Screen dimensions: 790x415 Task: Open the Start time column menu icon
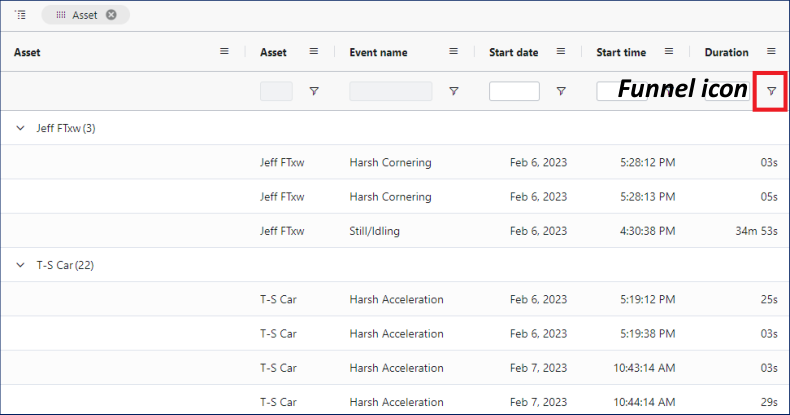pos(669,52)
